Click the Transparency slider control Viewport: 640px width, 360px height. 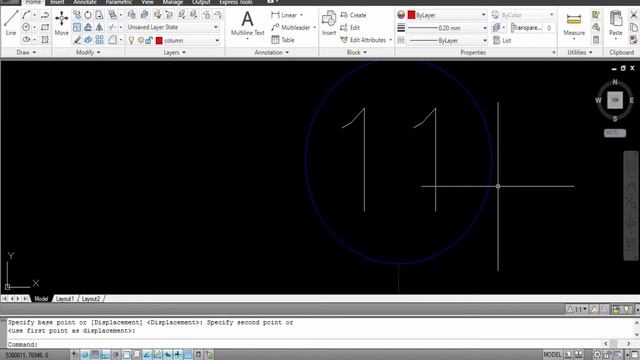(x=528, y=28)
